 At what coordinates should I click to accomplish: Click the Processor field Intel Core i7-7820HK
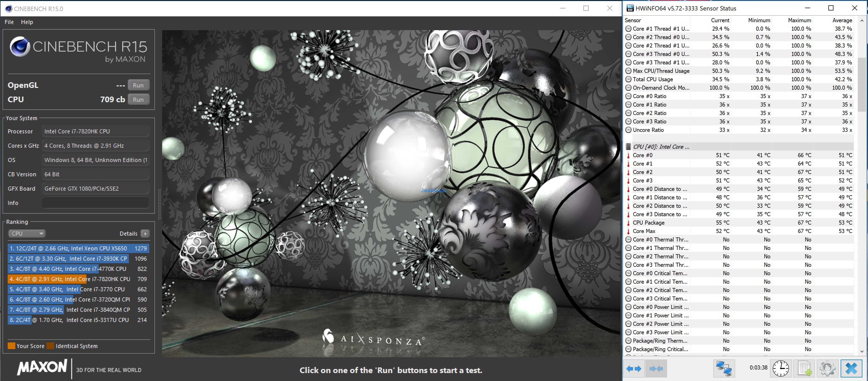click(x=95, y=131)
